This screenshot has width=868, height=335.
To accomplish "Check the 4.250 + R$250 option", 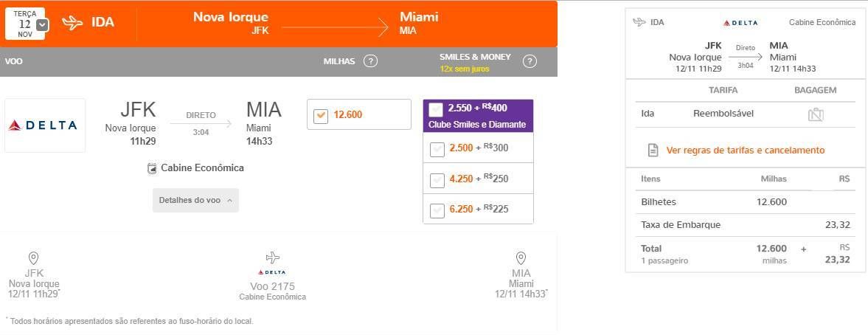I will click(437, 180).
